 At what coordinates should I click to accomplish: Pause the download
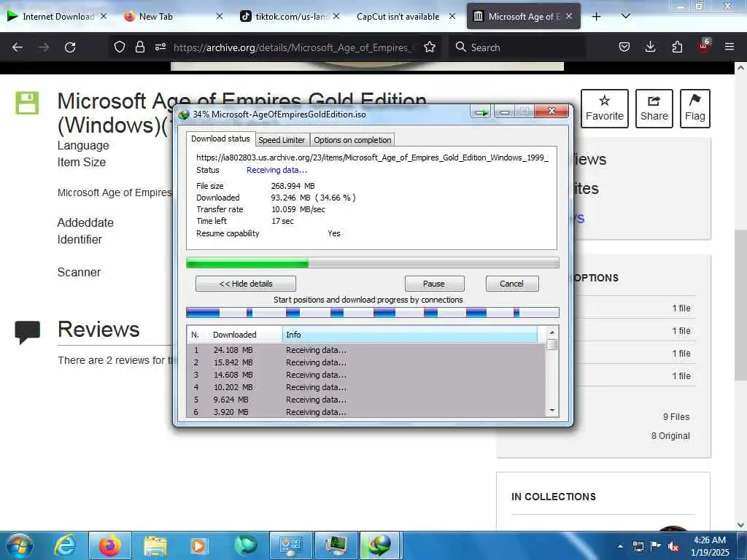click(x=434, y=284)
